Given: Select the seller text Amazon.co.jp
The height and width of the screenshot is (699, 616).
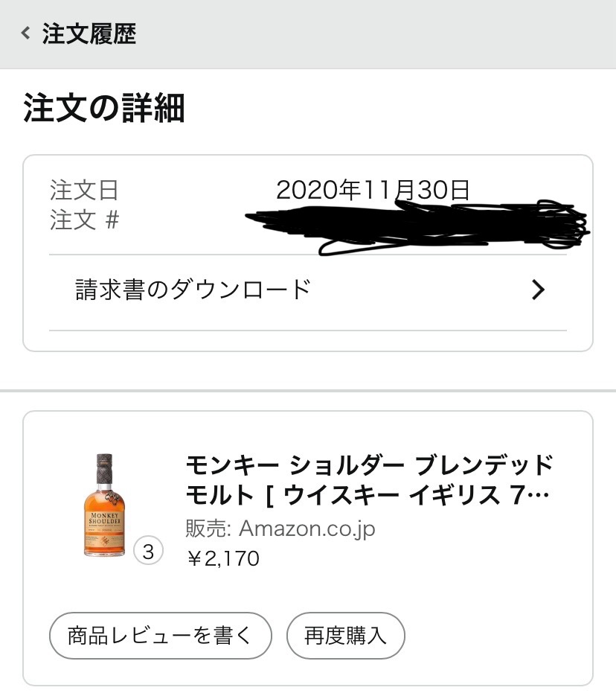Looking at the screenshot, I should pyautogui.click(x=307, y=529).
